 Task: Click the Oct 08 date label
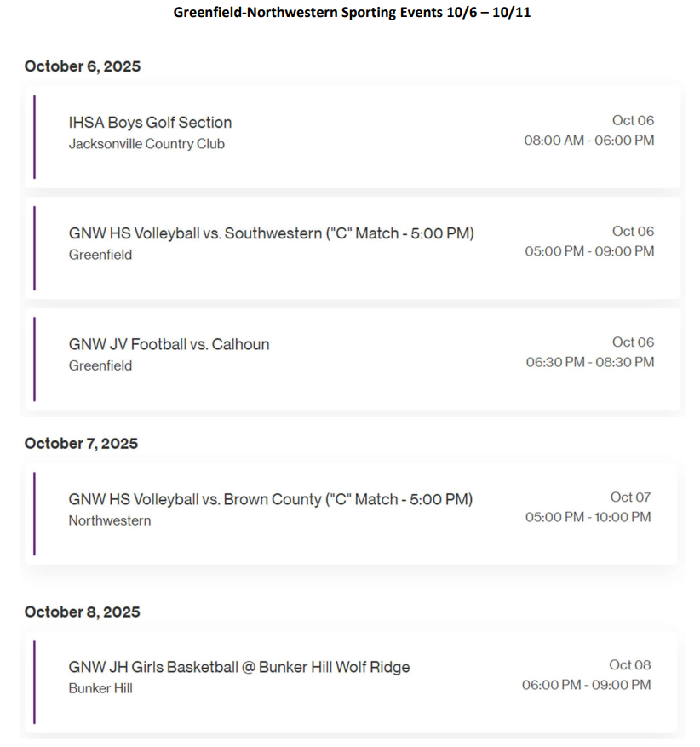coord(629,665)
